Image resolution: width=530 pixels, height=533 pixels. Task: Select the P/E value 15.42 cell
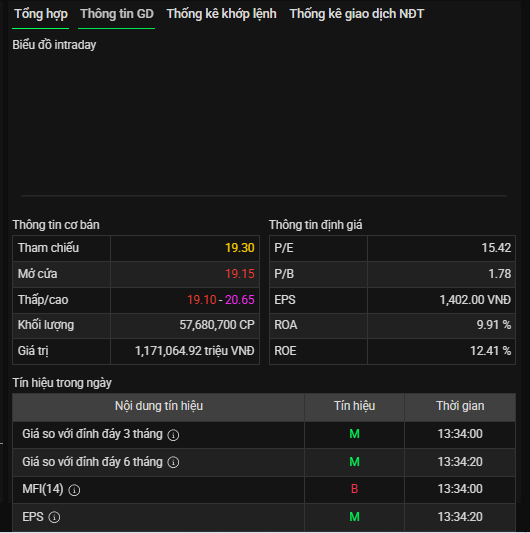[441, 248]
